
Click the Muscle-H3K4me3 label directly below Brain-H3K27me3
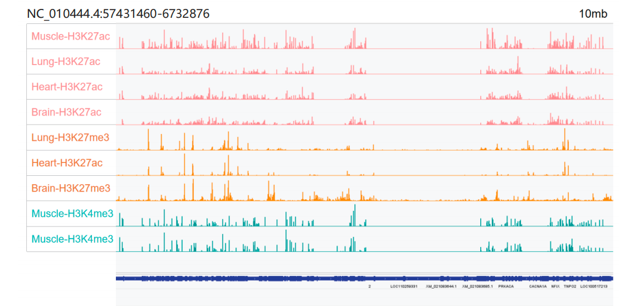[72, 214]
